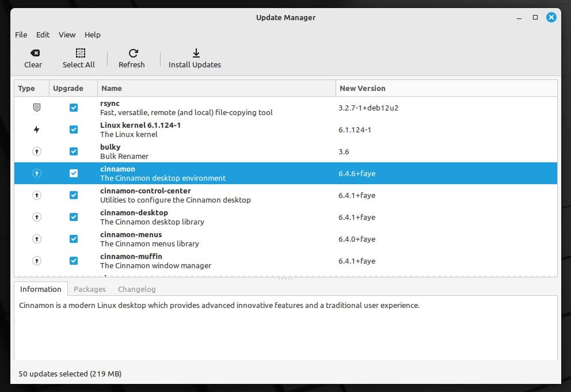Viewport: 571px width, 392px height.
Task: Uncheck the Linux kernel upgrade checkbox
Action: 74,130
